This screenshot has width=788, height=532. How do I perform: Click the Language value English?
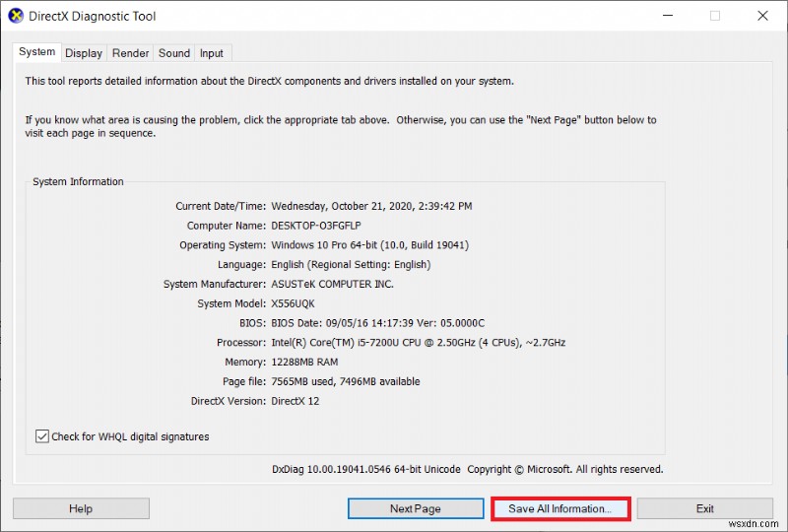pyautogui.click(x=351, y=264)
